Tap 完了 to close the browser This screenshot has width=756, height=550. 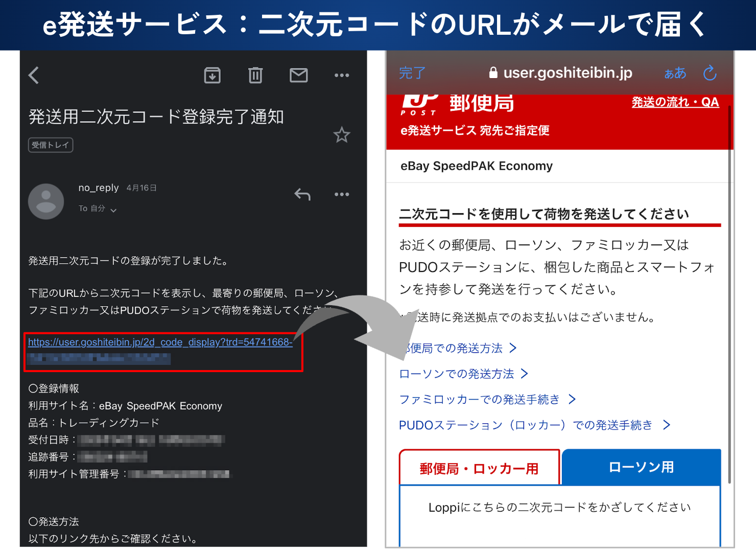click(412, 73)
